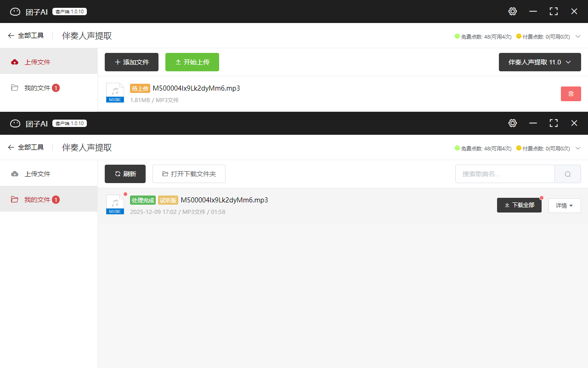Delete the pending MP3 with the red trash icon
This screenshot has height=368, width=588.
click(571, 94)
